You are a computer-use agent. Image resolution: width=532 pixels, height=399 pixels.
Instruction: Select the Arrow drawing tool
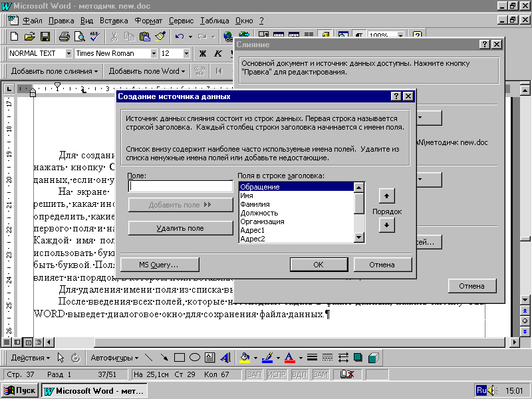164,358
